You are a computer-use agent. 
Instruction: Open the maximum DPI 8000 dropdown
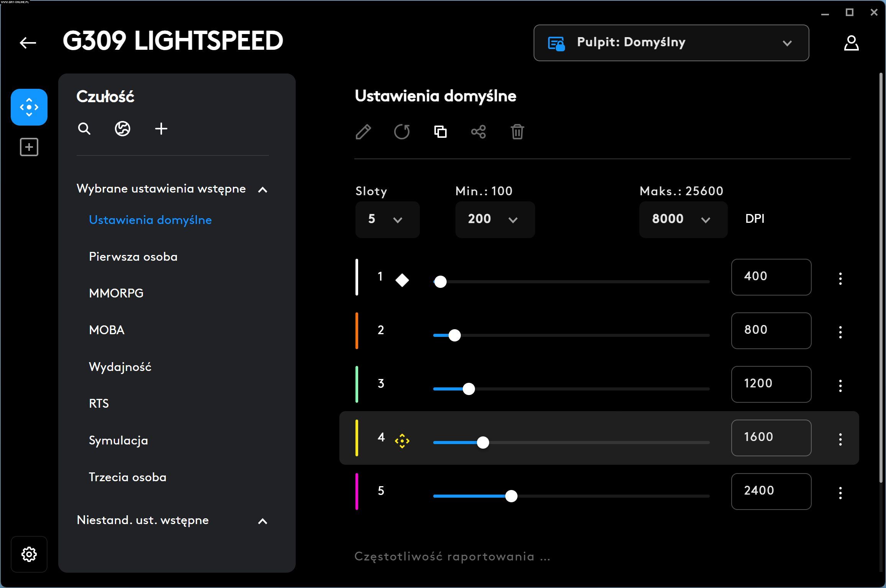pos(683,220)
